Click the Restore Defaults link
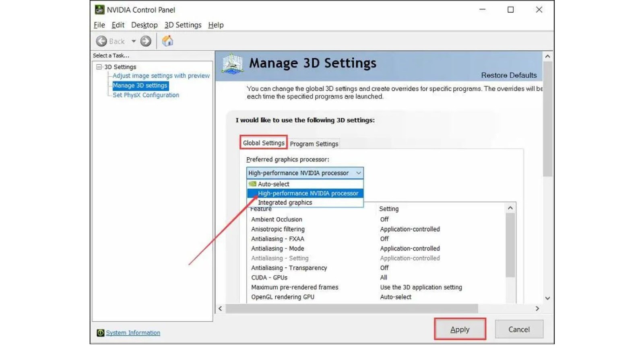Viewport: 644px width, 362px height. [x=509, y=75]
